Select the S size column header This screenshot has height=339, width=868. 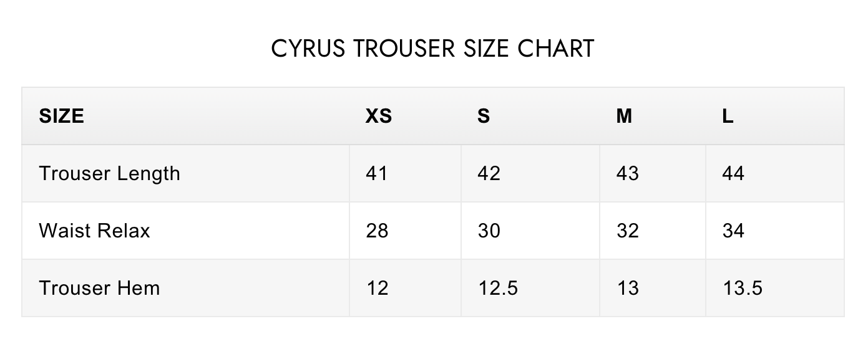(484, 116)
